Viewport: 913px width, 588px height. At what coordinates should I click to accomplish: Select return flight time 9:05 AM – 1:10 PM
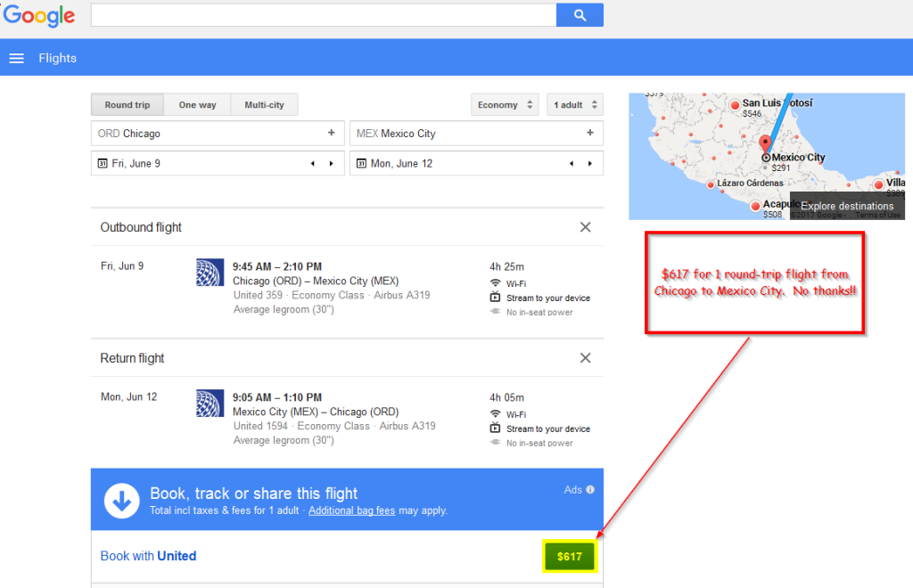tap(277, 397)
